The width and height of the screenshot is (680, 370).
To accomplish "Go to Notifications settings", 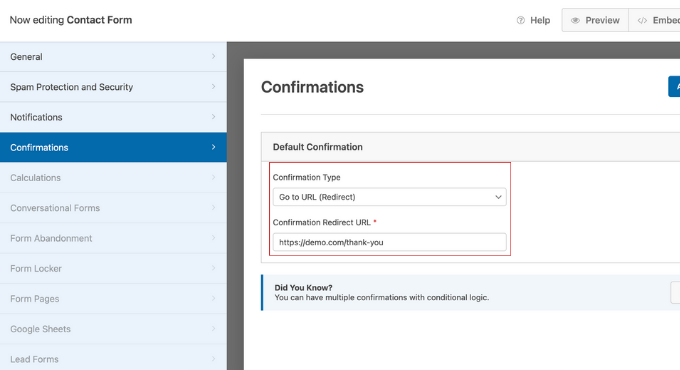I will tap(113, 117).
